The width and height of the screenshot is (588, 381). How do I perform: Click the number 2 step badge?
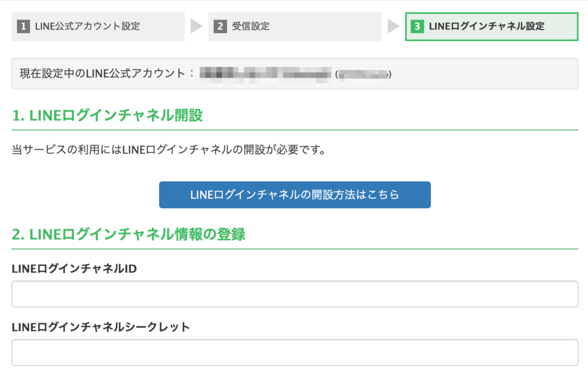tap(220, 26)
